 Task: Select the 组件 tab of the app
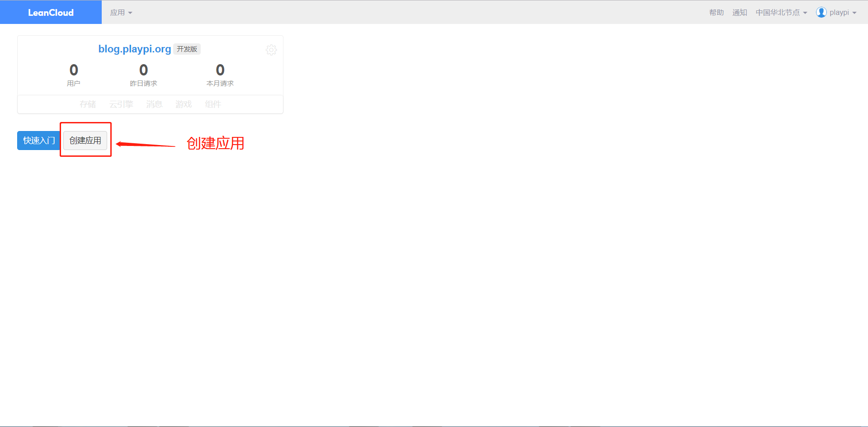click(213, 104)
